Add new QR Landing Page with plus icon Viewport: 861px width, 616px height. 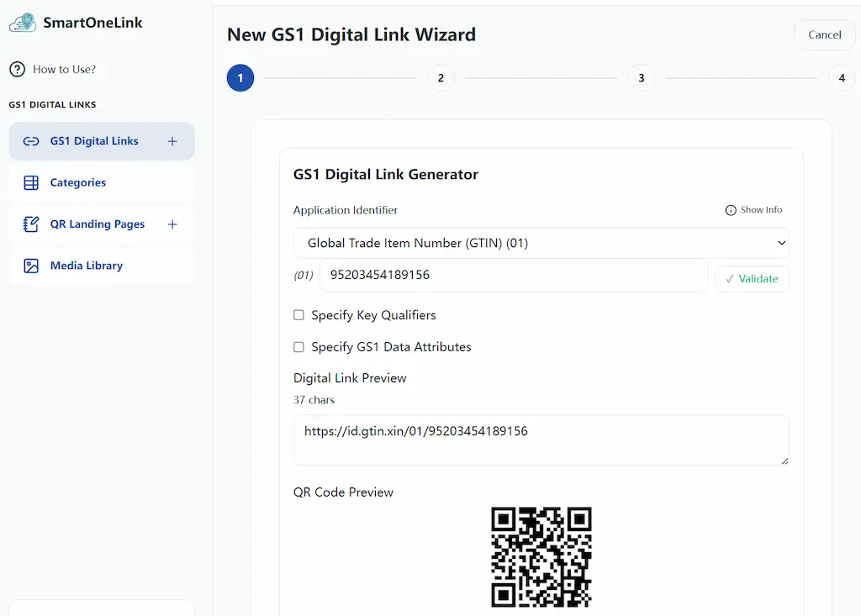pos(172,224)
